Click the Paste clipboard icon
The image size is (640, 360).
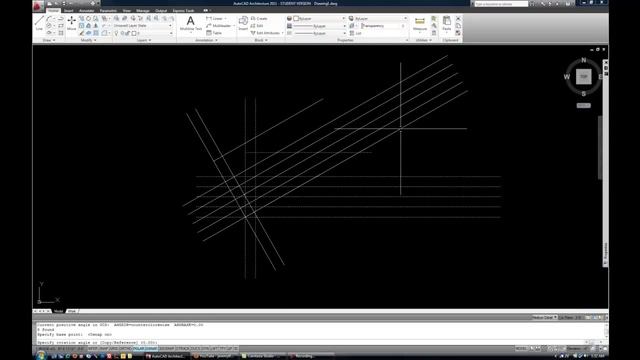point(447,23)
